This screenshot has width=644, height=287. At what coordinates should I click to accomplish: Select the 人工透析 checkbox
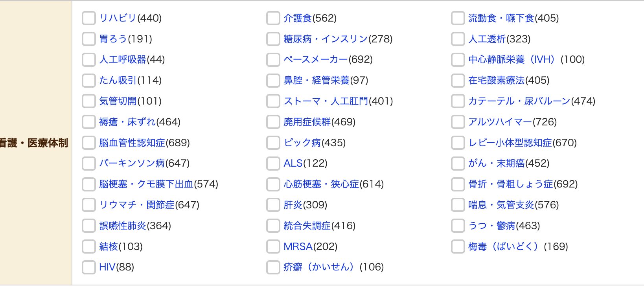(x=458, y=39)
